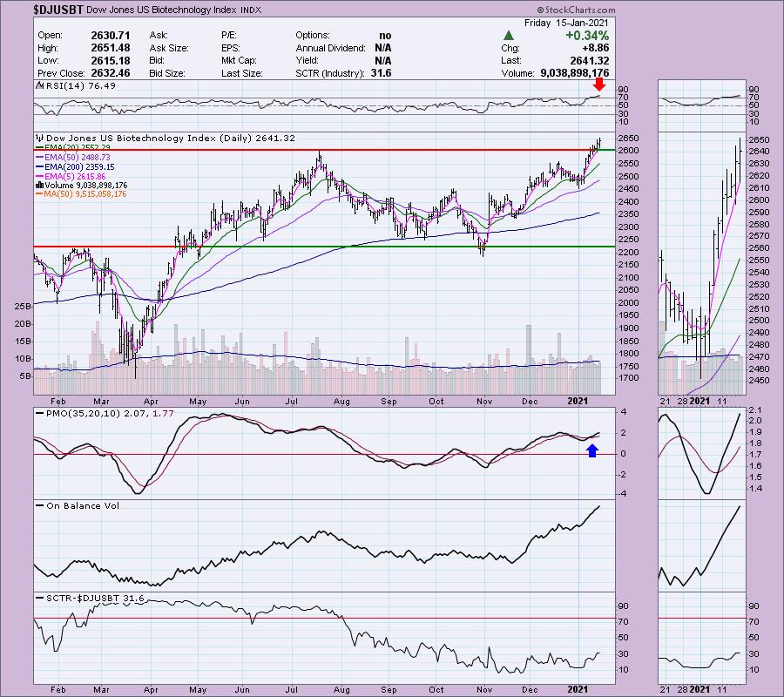The height and width of the screenshot is (697, 784).
Task: Click the 11 date label under the zoomed price chart
Action: pyautogui.click(x=721, y=401)
